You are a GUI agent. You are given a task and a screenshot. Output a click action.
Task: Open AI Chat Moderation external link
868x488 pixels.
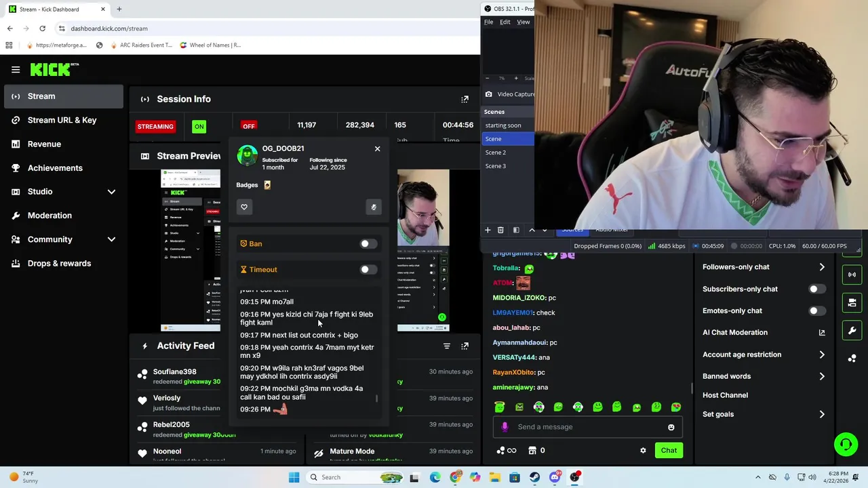(x=822, y=333)
